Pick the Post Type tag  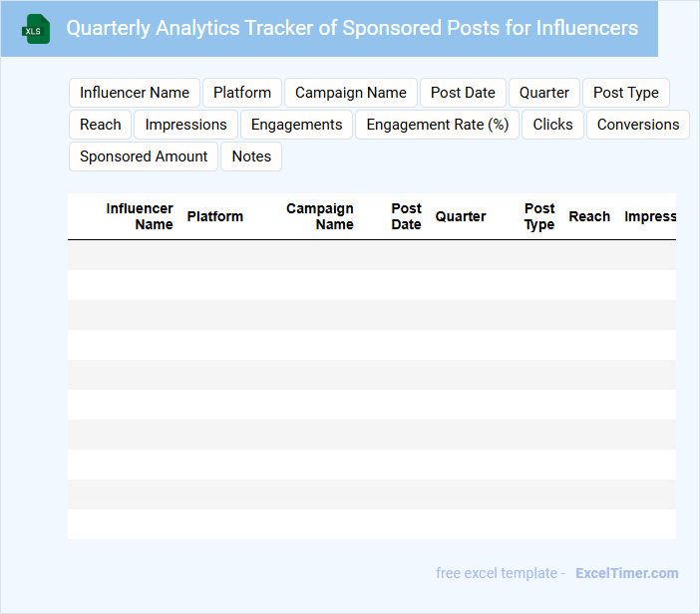click(626, 93)
